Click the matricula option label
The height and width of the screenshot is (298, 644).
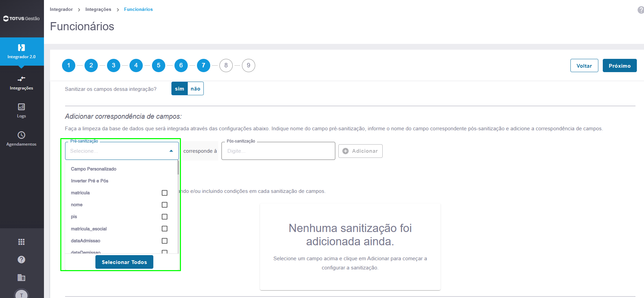click(x=80, y=193)
